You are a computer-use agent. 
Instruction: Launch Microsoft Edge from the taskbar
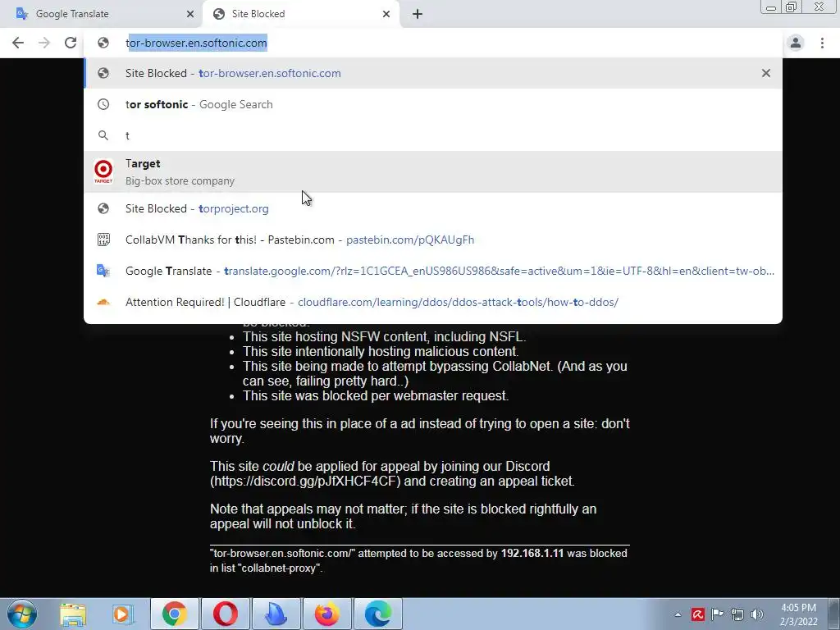click(378, 614)
